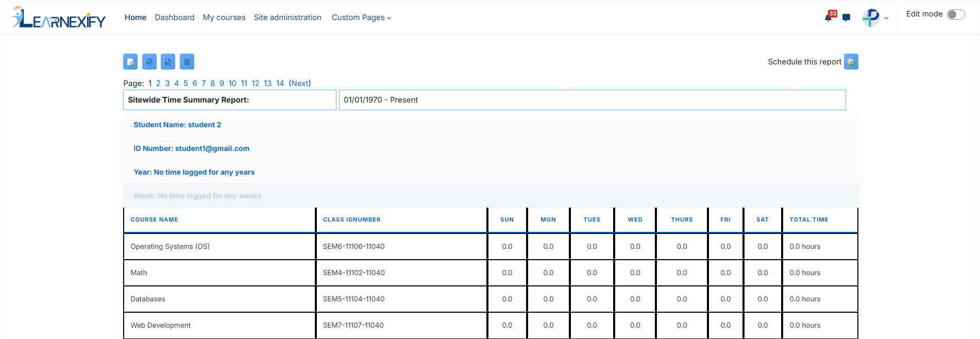Open Site administration in navigation bar
The width and height of the screenshot is (980, 339).
(288, 18)
